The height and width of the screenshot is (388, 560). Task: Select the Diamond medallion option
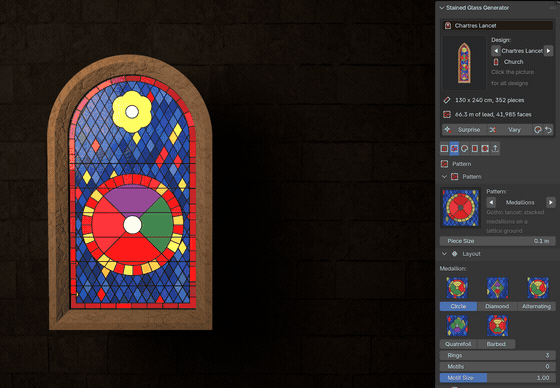coord(497,306)
